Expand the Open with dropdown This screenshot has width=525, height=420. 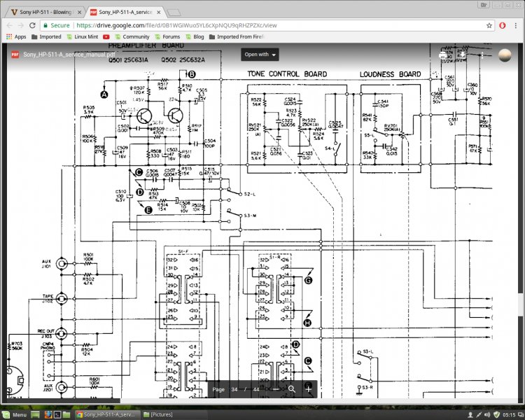tap(260, 54)
